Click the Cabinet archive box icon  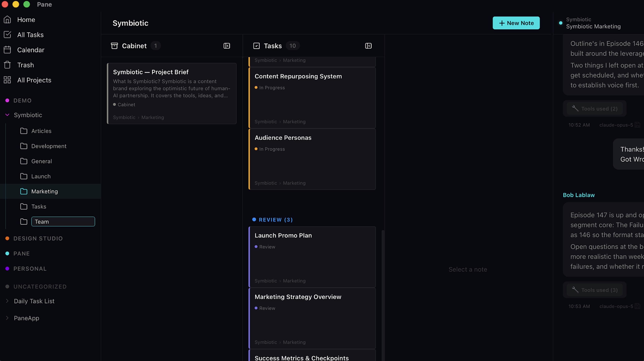click(114, 46)
